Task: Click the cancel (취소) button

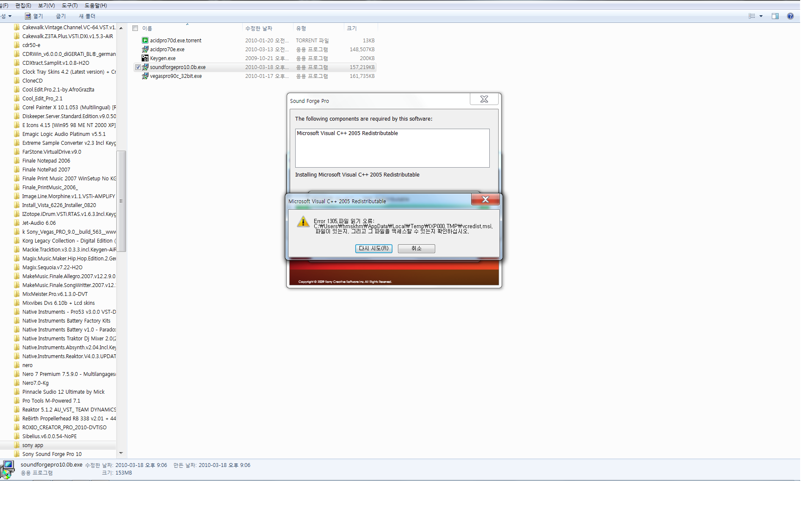Action: click(417, 248)
